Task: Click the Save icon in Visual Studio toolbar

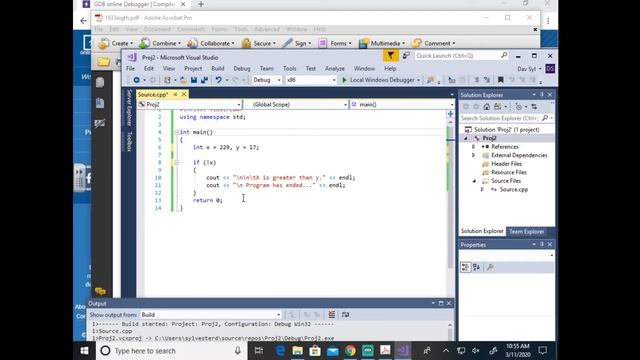Action: [194, 80]
